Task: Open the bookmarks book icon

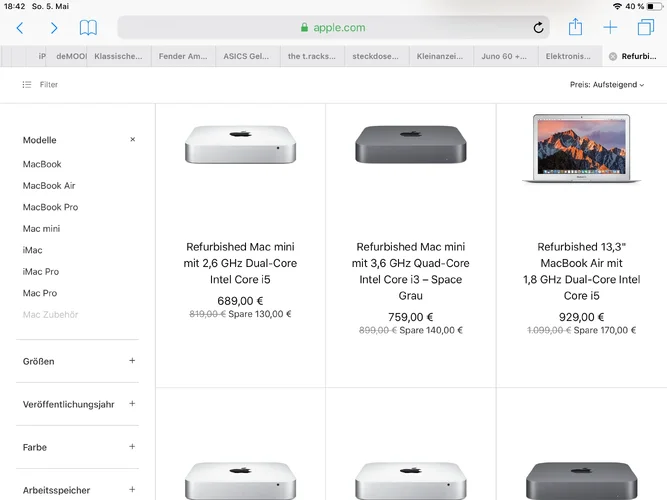Action: click(88, 28)
